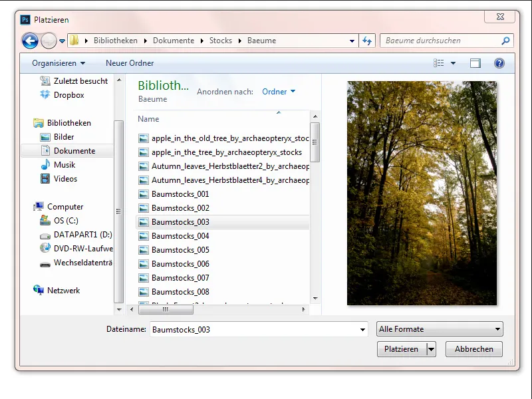Image resolution: width=532 pixels, height=399 pixels.
Task: Create a new folder via Neuer Ordner
Action: 130,63
